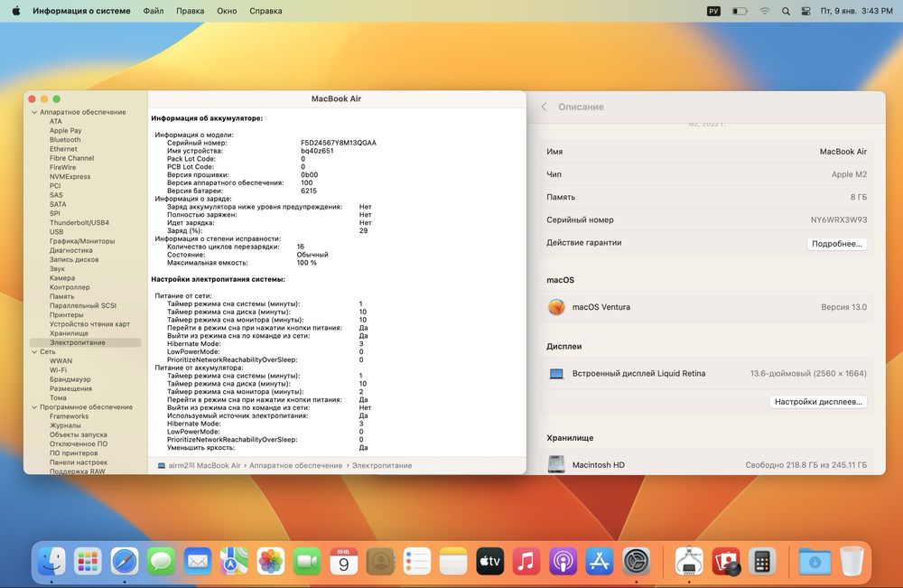
Task: Open the App Store in dock
Action: pos(600,561)
